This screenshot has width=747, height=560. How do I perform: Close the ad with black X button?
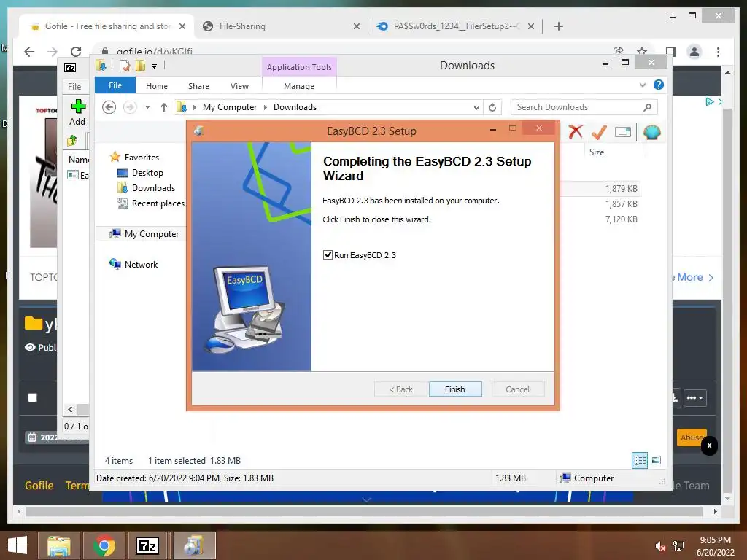coord(709,446)
